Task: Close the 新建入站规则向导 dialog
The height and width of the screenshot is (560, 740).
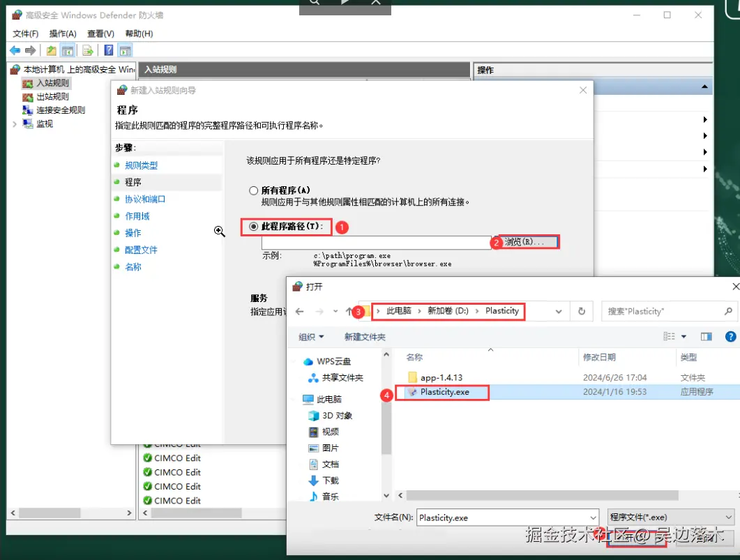Action: click(x=583, y=90)
